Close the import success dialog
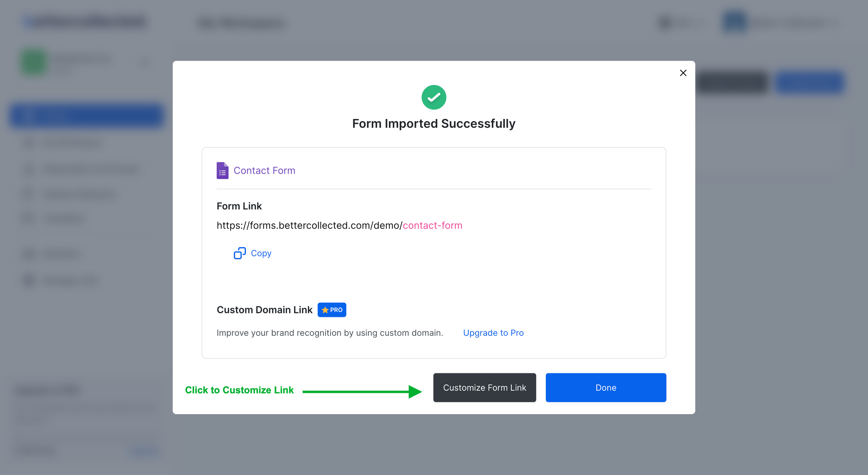868x475 pixels. pyautogui.click(x=683, y=73)
